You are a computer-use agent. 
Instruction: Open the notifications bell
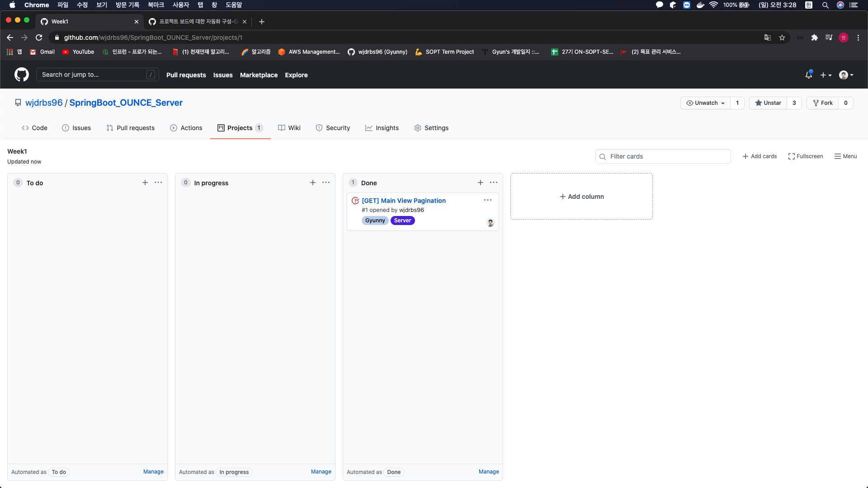[x=808, y=75]
